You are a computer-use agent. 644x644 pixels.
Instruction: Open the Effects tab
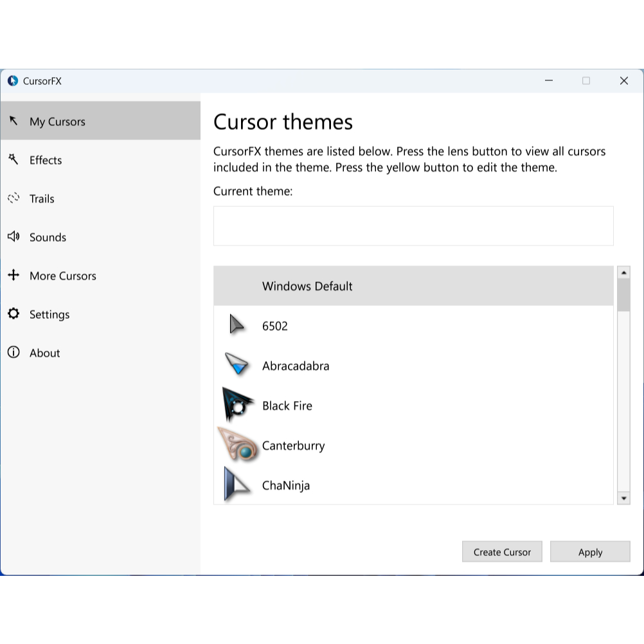[x=46, y=160]
